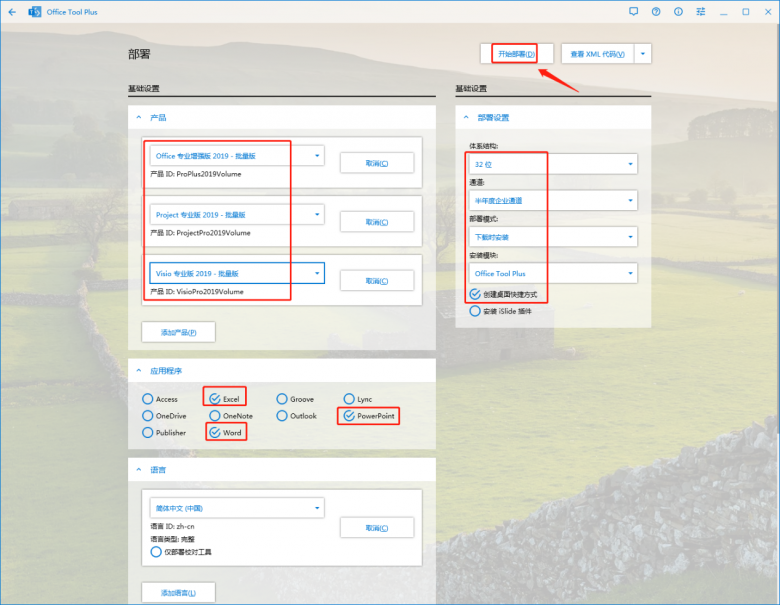Uncheck the Excel application
The image size is (780, 605).
click(215, 399)
